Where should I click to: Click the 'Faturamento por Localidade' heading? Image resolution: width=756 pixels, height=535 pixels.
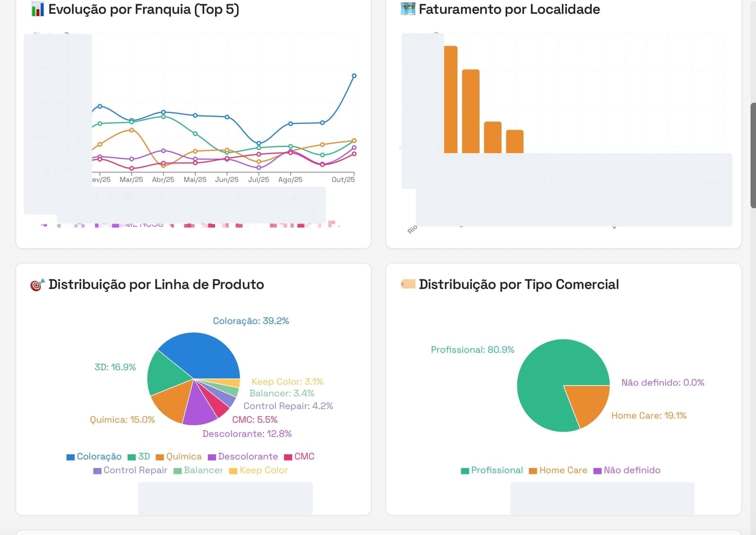pos(509,9)
